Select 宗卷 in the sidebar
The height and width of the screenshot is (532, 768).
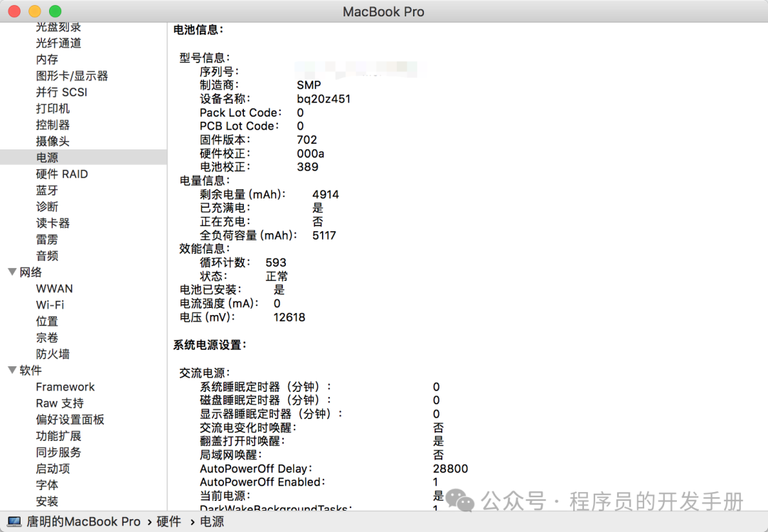pyautogui.click(x=47, y=338)
